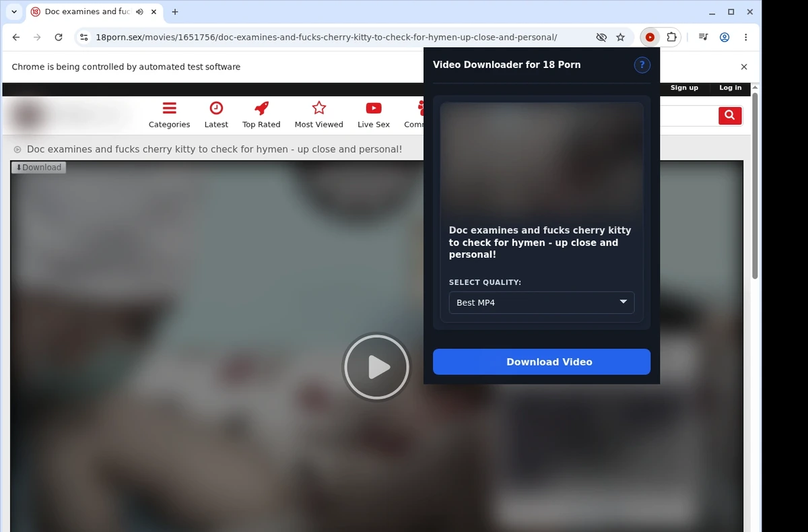Open the Chrome three-dot menu
The image size is (808, 532).
click(x=745, y=38)
